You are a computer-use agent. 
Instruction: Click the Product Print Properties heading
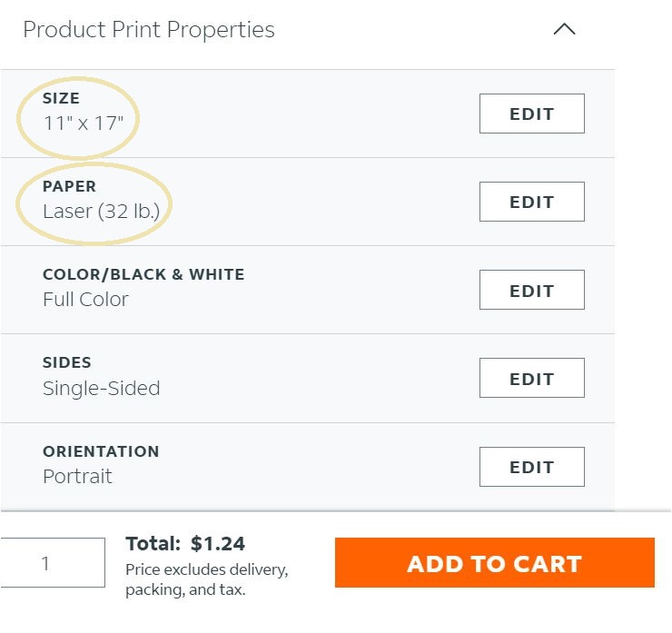pyautogui.click(x=149, y=30)
